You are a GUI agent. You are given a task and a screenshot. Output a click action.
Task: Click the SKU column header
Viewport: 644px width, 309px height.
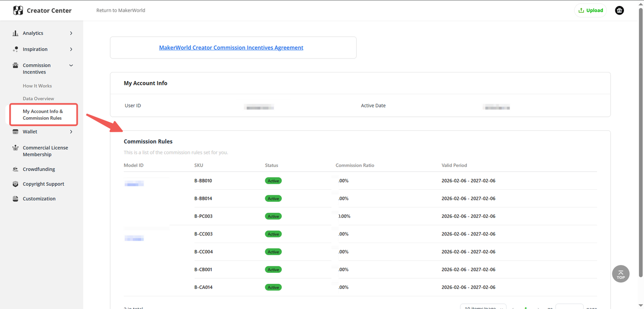click(x=199, y=165)
